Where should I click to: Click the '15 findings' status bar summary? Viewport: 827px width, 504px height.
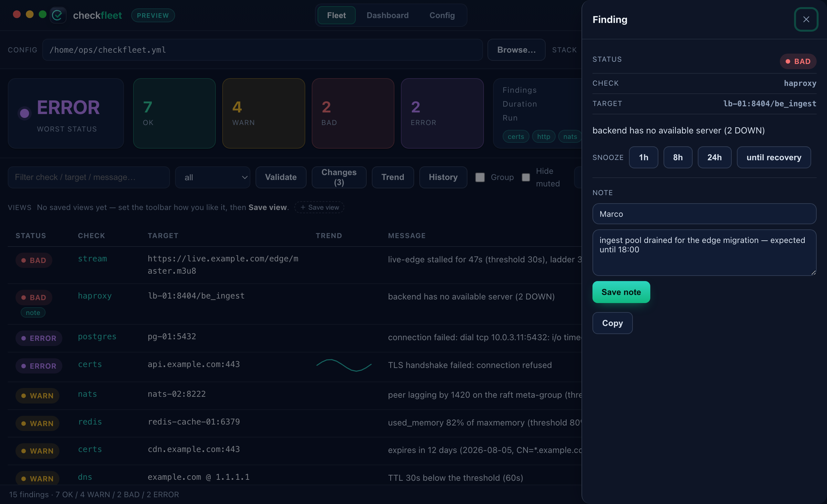coord(94,494)
